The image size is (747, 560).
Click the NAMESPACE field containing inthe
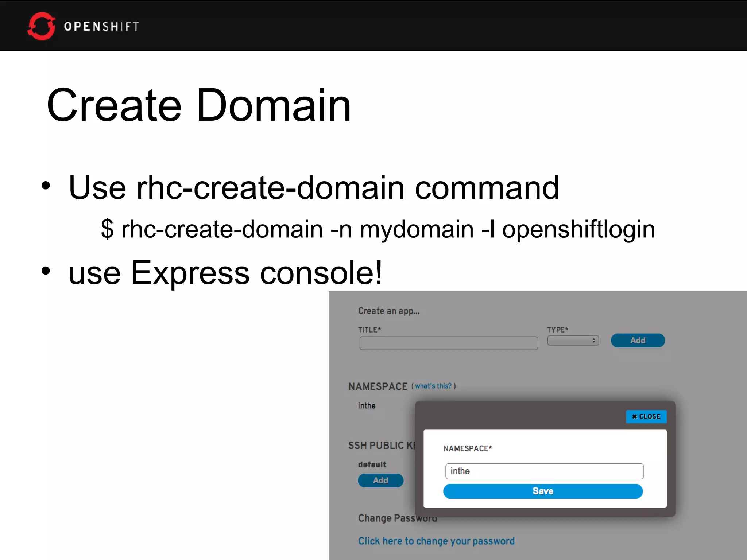click(x=545, y=471)
